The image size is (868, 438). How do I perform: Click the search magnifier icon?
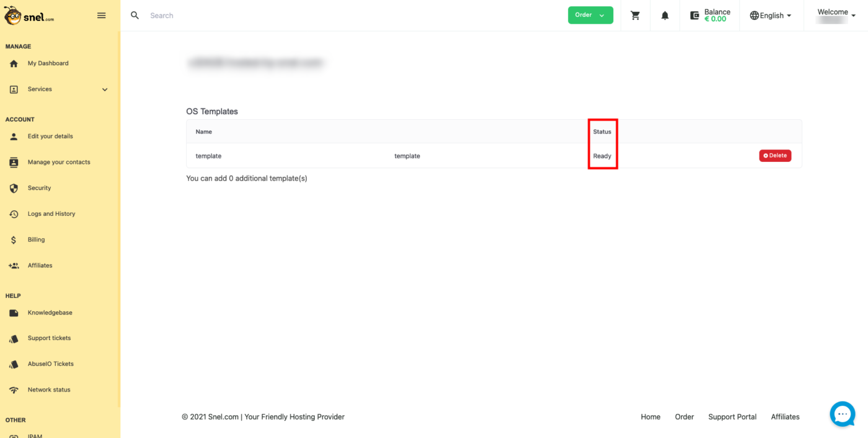coord(135,16)
